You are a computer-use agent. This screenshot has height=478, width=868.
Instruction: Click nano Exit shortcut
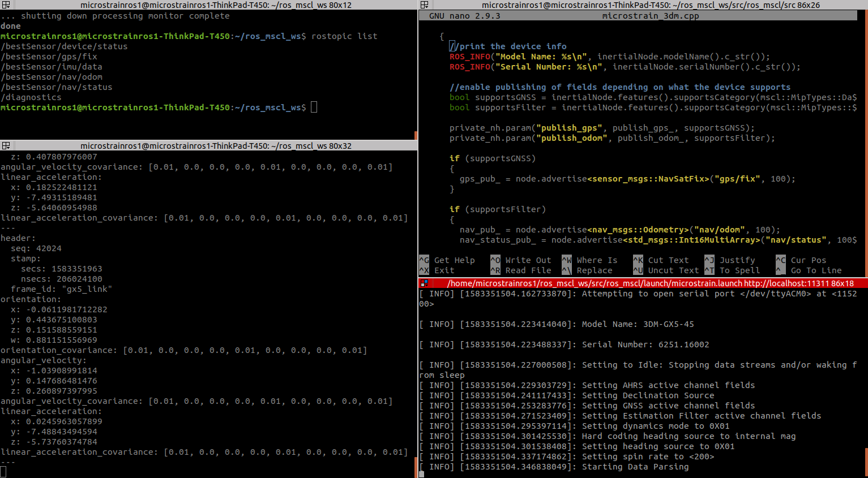pos(437,270)
